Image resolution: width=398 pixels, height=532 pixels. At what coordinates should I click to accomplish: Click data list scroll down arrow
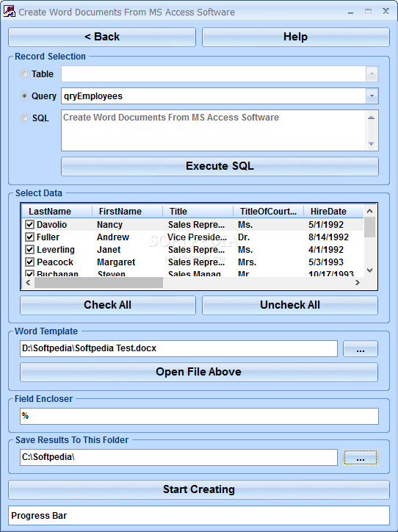tap(370, 270)
